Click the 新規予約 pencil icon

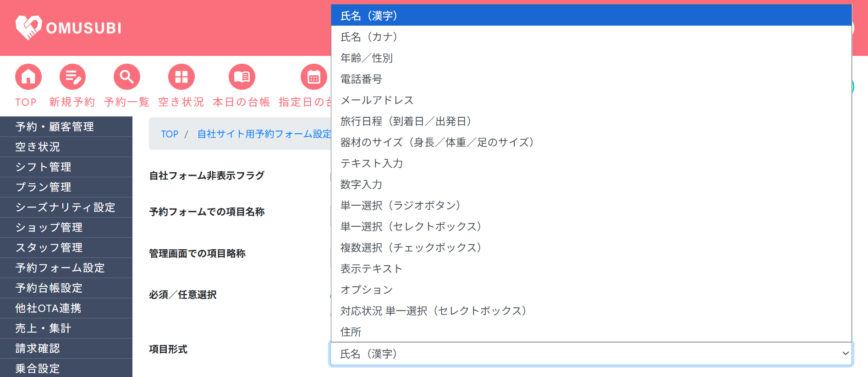pos(72,77)
